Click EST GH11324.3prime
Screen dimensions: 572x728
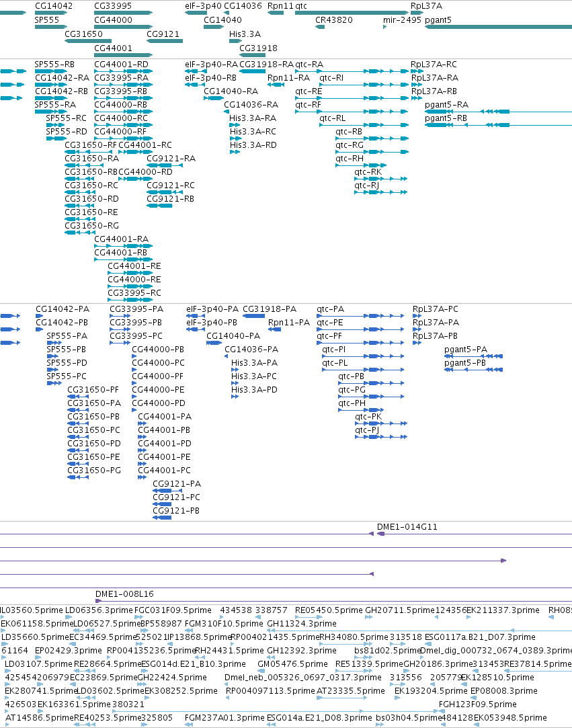(301, 624)
